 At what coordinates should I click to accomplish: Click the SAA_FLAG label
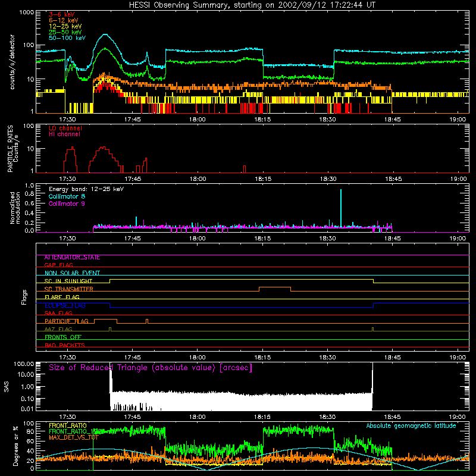point(58,313)
